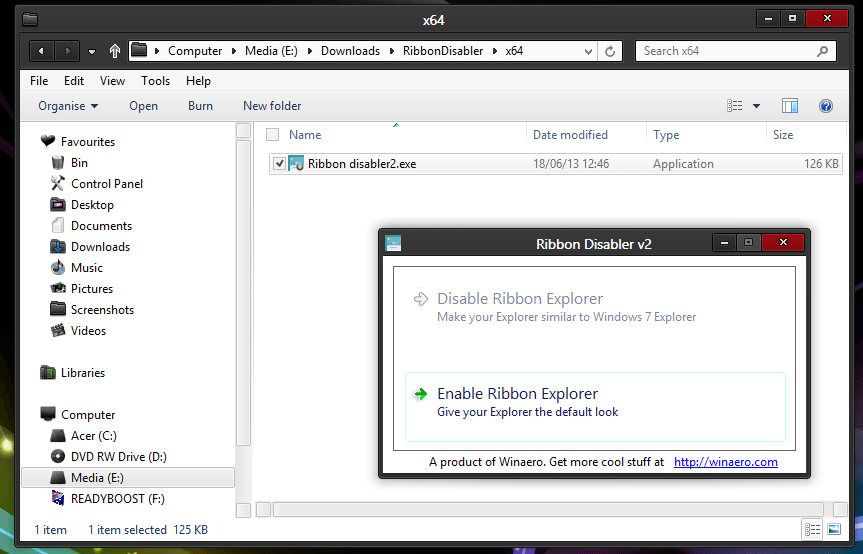Switch to details view in status bar
863x554 pixels.
[x=812, y=529]
